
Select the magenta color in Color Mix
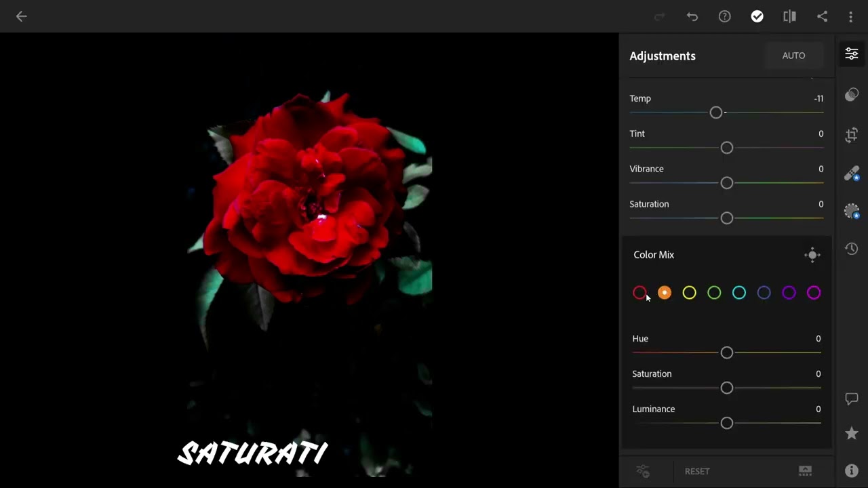coord(814,293)
